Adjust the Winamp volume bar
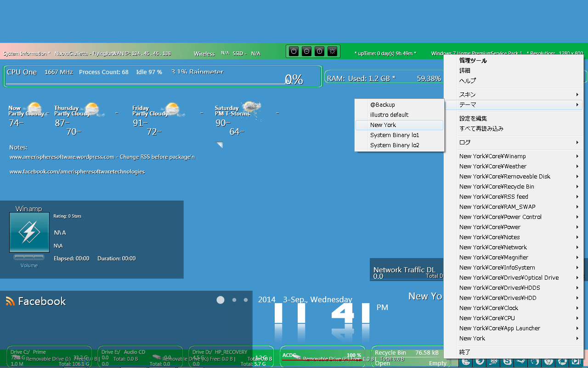 tap(29, 257)
